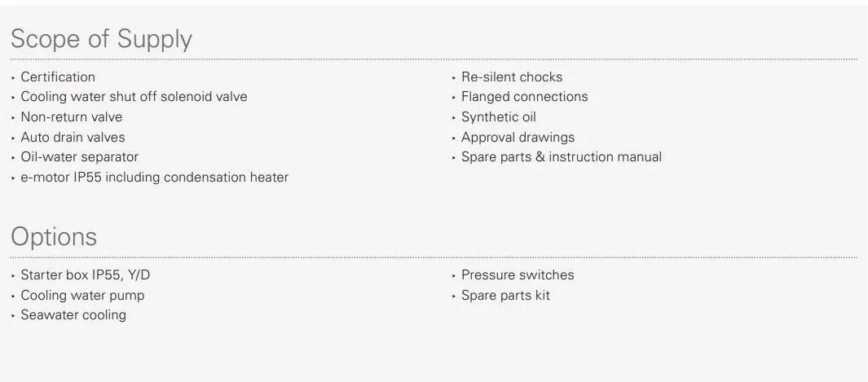The image size is (868, 382).
Task: Click Starter box IP55, Y/D option
Action: 86,274
